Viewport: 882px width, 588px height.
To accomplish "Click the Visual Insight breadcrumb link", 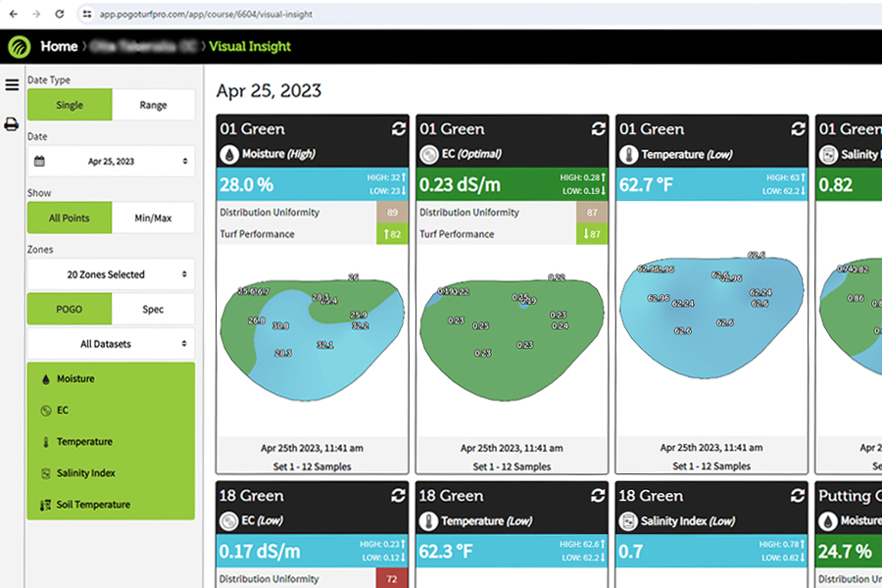I will tap(250, 46).
